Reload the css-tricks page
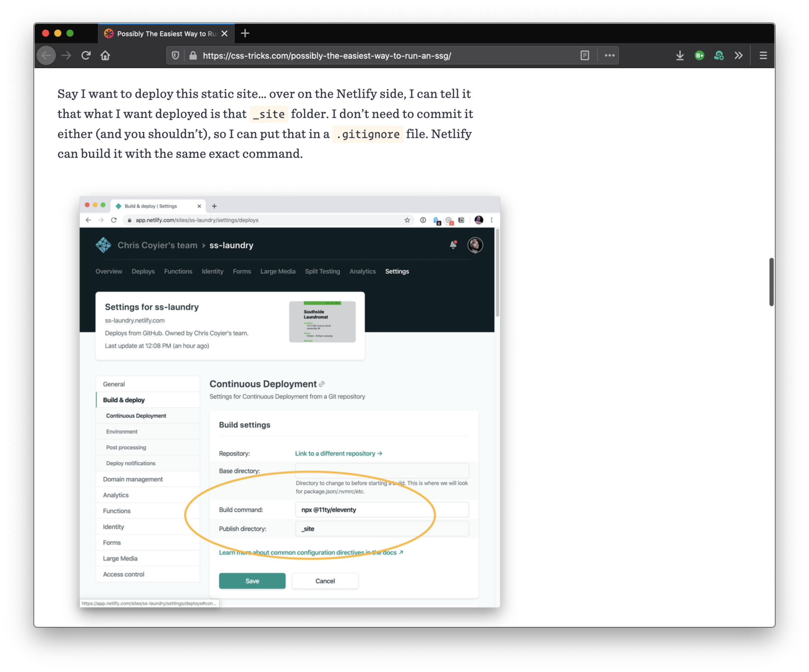The height and width of the screenshot is (672, 809). [x=86, y=55]
